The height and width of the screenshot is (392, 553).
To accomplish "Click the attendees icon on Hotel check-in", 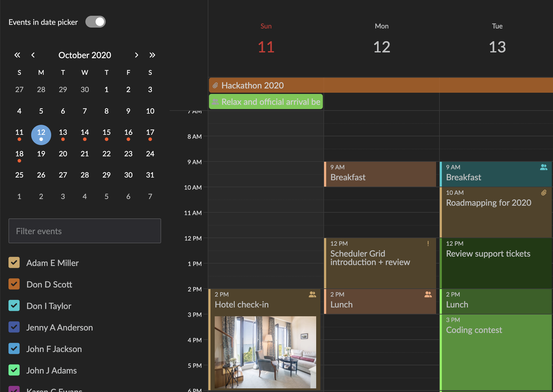I will pyautogui.click(x=312, y=294).
